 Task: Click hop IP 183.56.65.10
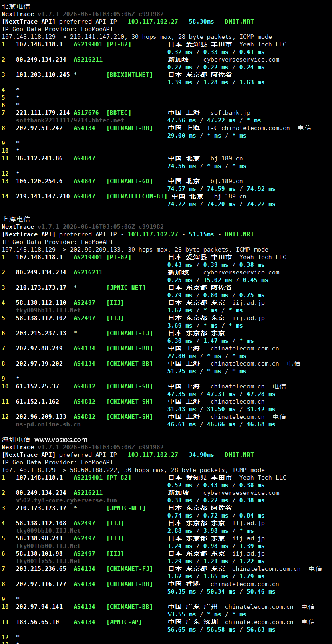click(38, 622)
